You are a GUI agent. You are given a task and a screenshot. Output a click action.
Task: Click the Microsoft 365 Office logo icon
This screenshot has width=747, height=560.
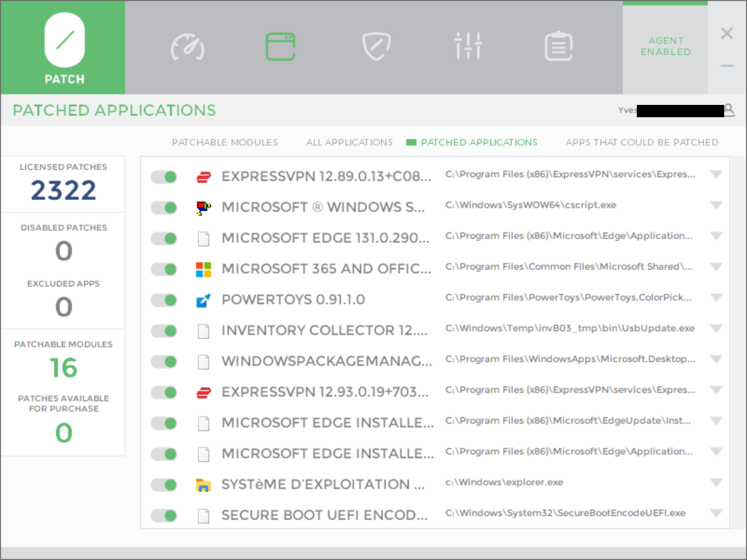(204, 269)
